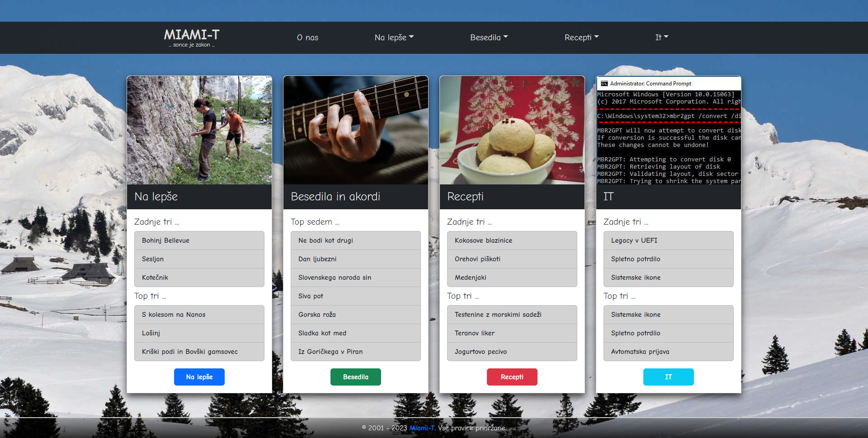The image size is (868, 438).
Task: Open Legacy v UEFI article
Action: click(x=669, y=240)
